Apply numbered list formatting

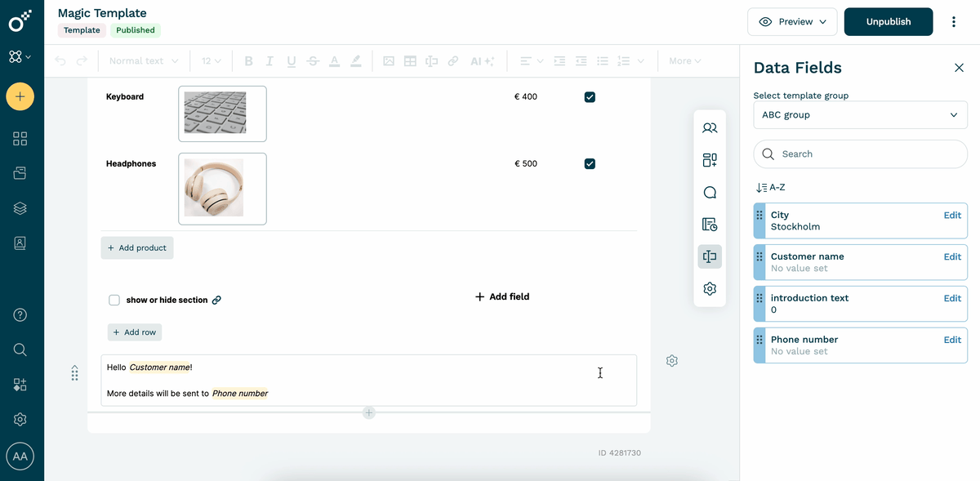(624, 61)
